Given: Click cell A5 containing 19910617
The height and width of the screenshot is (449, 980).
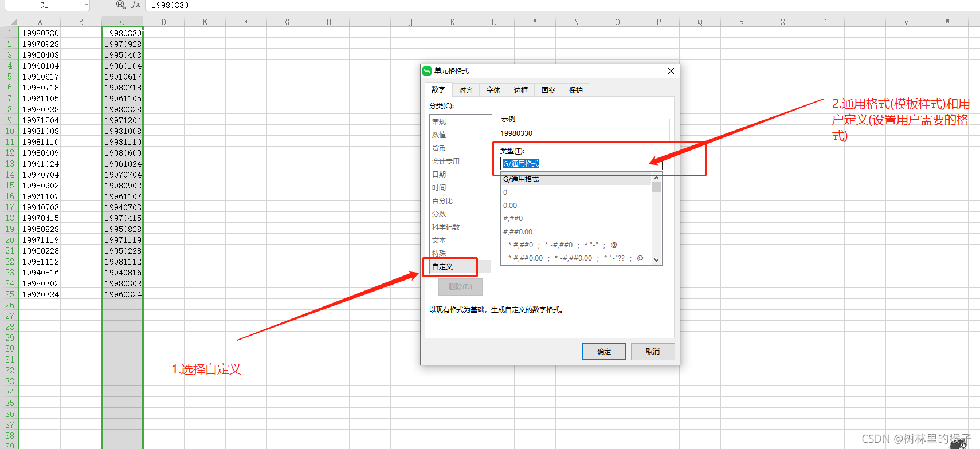Looking at the screenshot, I should pyautogui.click(x=40, y=77).
